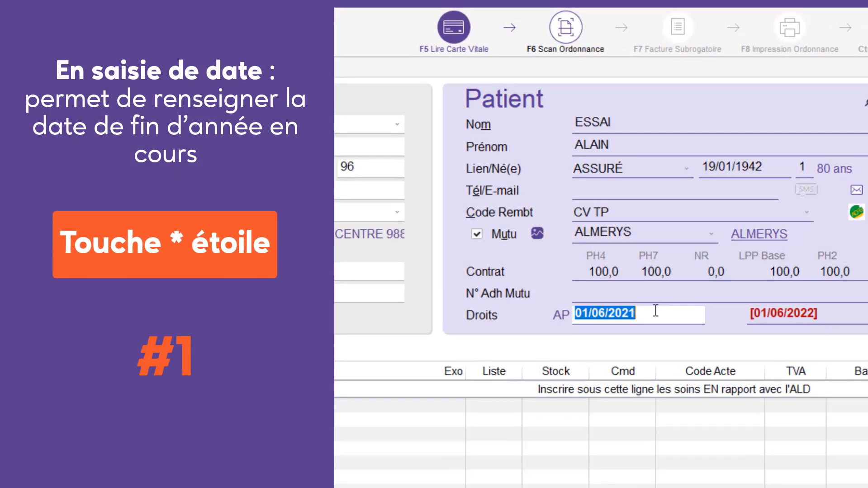This screenshot has height=488, width=868.
Task: Click the F5 Lire Carte Vitale icon
Action: point(453,27)
